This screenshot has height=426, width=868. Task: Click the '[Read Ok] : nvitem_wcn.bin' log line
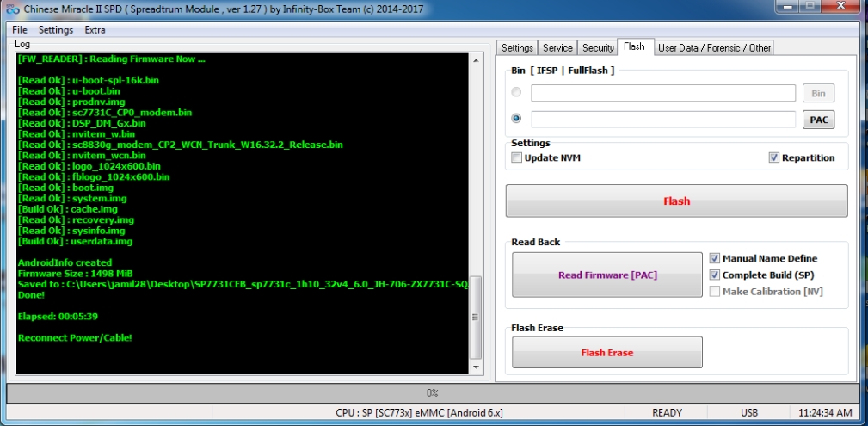(x=82, y=156)
